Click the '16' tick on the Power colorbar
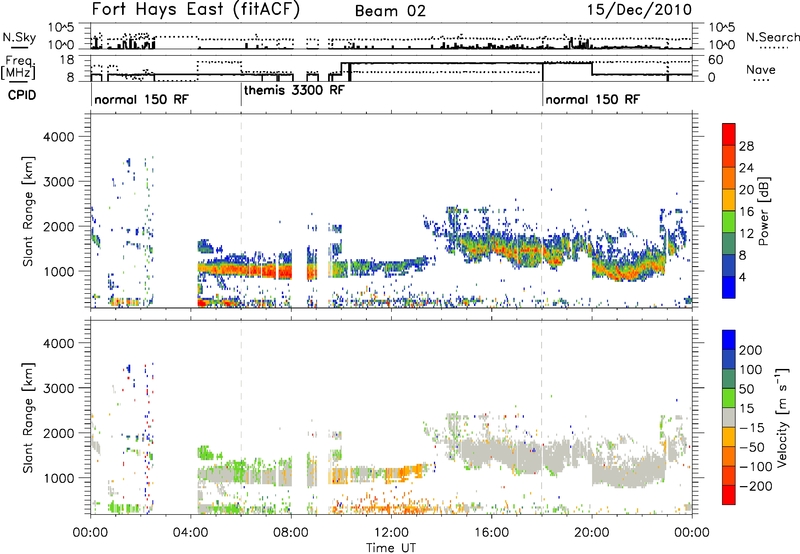The image size is (800, 554). click(746, 212)
